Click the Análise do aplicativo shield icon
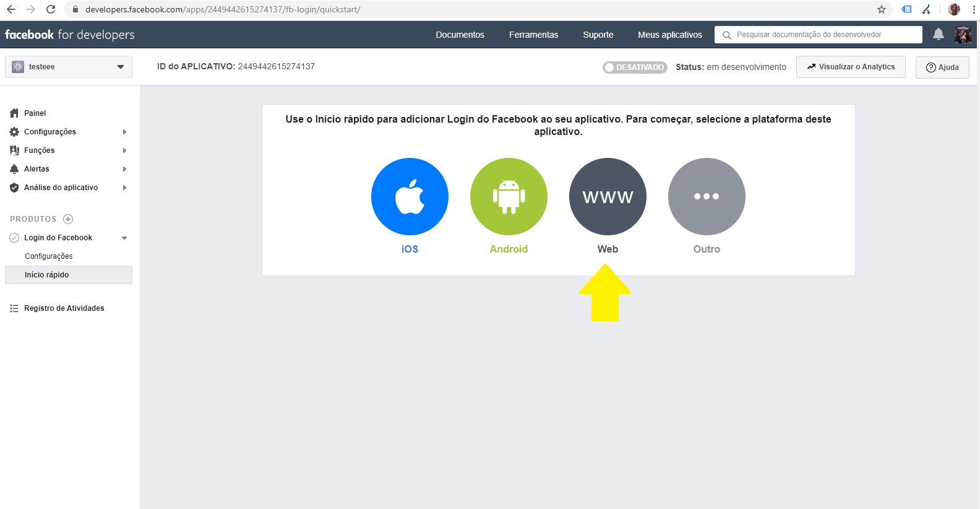Screen dimensions: 980x509 coord(14,188)
